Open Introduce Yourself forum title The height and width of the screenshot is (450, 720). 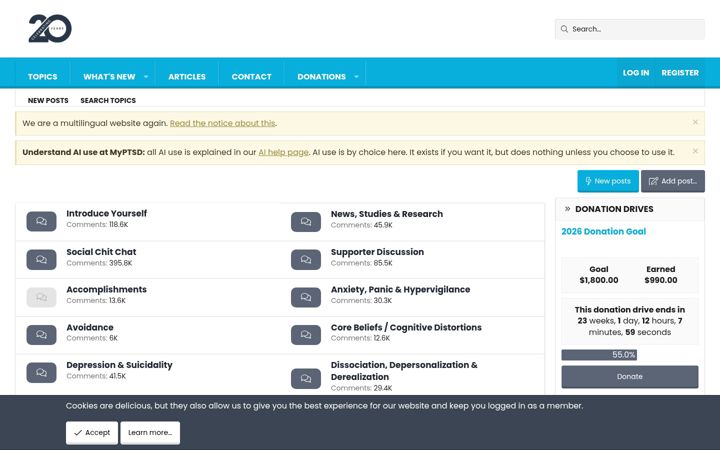coord(107,213)
